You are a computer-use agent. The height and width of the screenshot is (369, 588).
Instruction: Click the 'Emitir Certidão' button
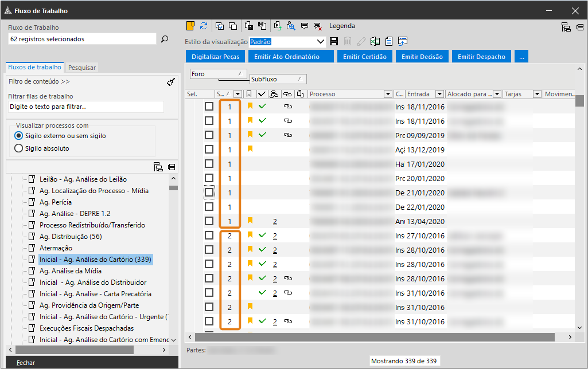tap(365, 57)
